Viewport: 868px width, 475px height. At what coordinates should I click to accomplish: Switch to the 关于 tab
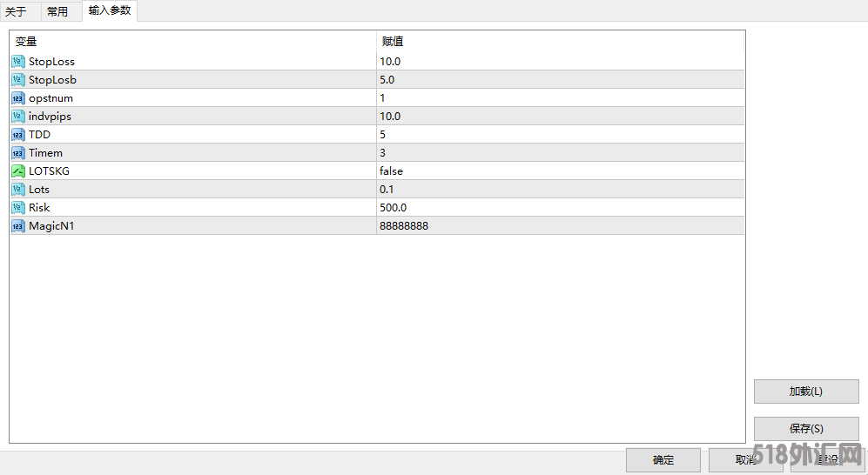pos(16,11)
